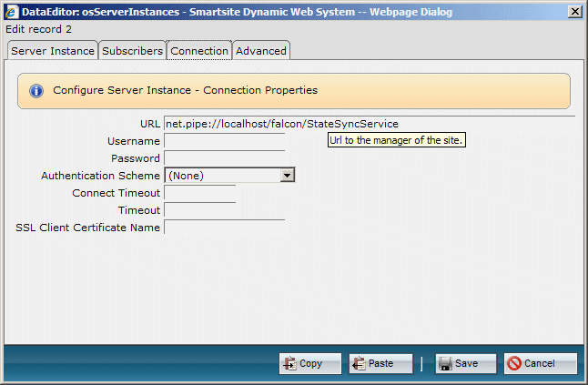Viewport: 588px width, 385px height.
Task: Click the Internet Explorer title bar icon
Action: (12, 12)
